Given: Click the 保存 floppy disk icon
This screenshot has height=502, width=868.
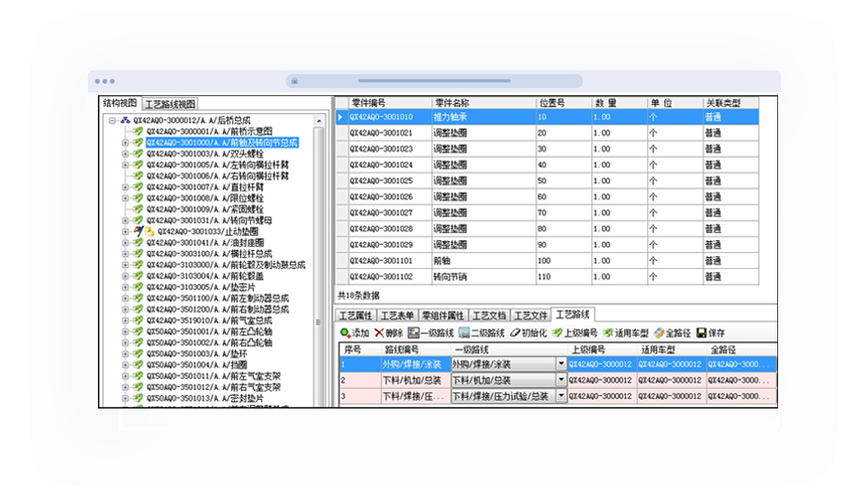Looking at the screenshot, I should [701, 333].
